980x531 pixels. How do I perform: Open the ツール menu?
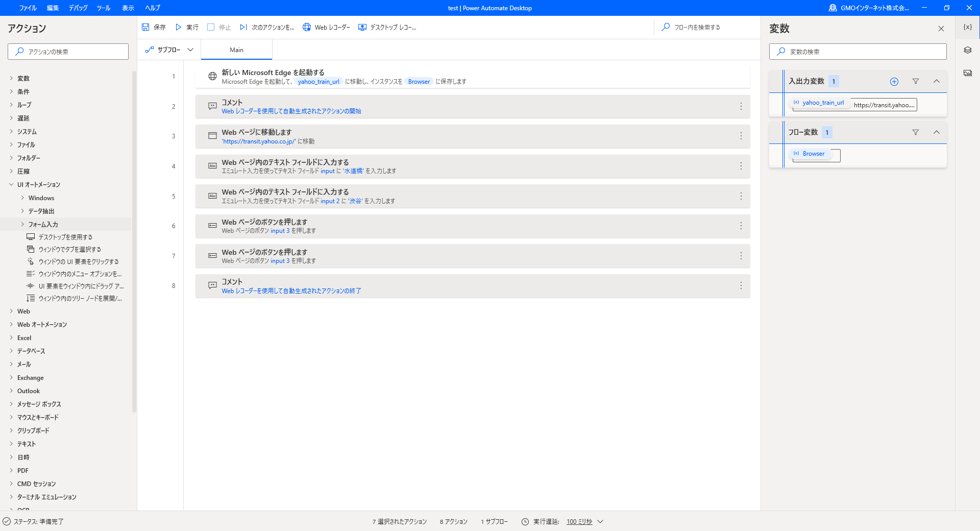click(104, 8)
